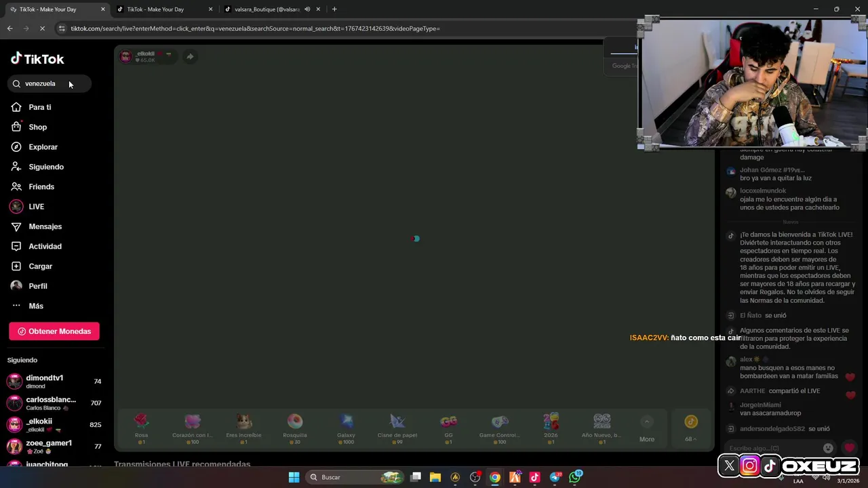This screenshot has width=868, height=488.
Task: Send the Año Nuevo gift
Action: pos(601,429)
